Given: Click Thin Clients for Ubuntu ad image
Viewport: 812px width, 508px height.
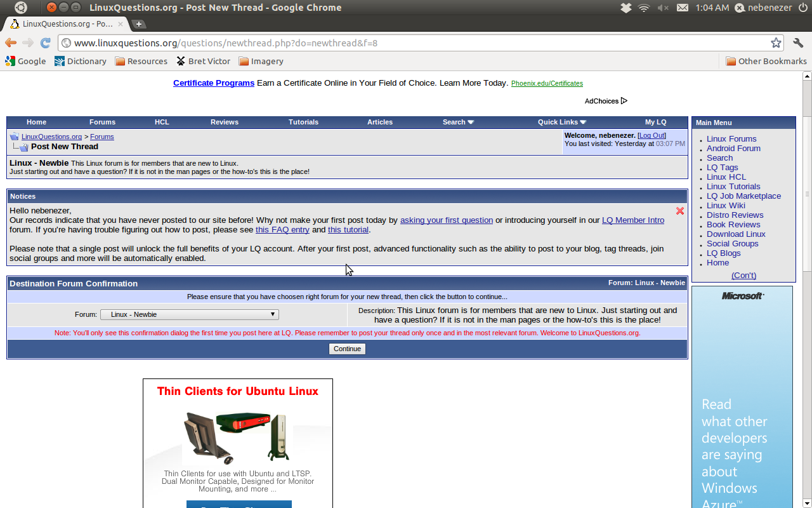Looking at the screenshot, I should [x=238, y=443].
